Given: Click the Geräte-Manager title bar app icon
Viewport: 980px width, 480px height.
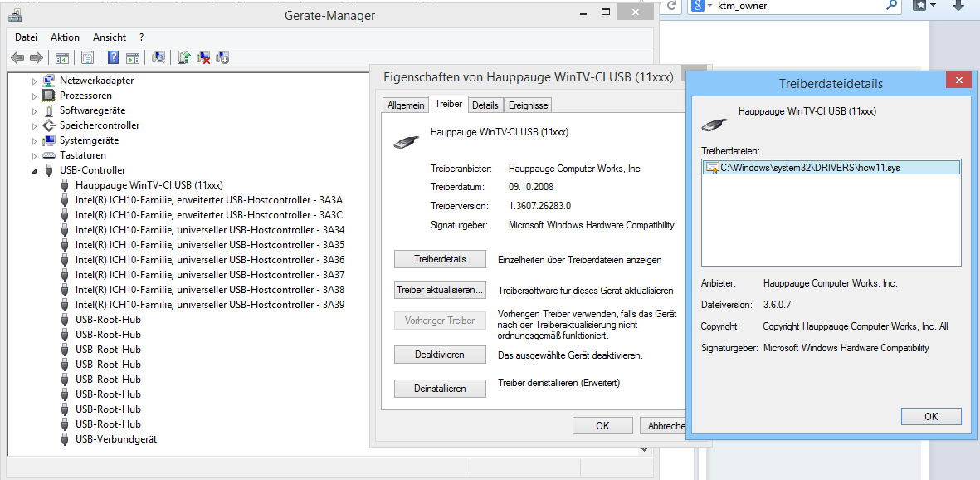Looking at the screenshot, I should tap(16, 16).
